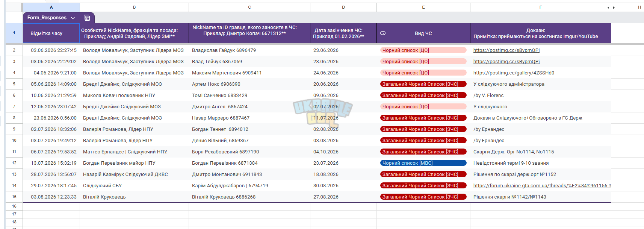Image resolution: width=644 pixels, height=229 pixels.
Task: Select the cell with date 04.10.2026
Action: click(x=343, y=152)
